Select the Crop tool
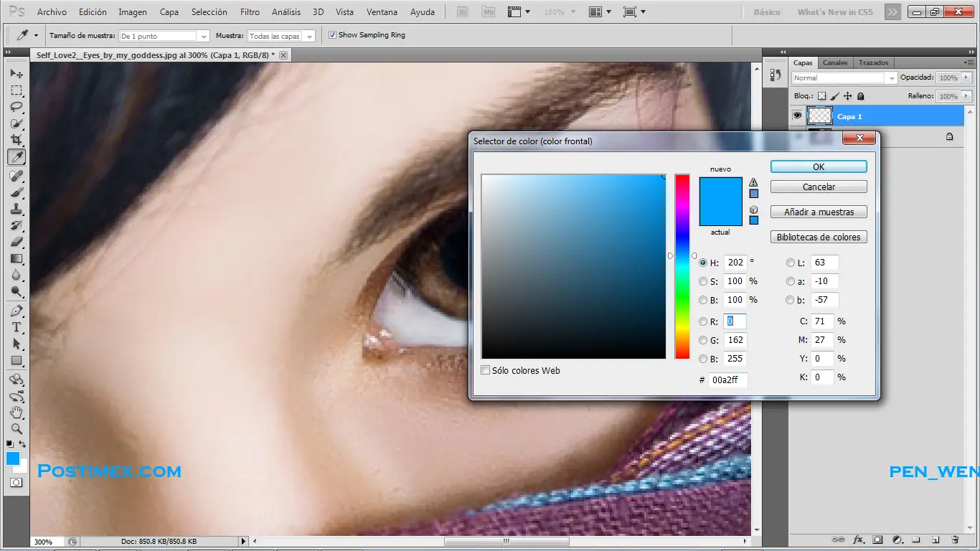The height and width of the screenshot is (551, 980). pos(17,140)
